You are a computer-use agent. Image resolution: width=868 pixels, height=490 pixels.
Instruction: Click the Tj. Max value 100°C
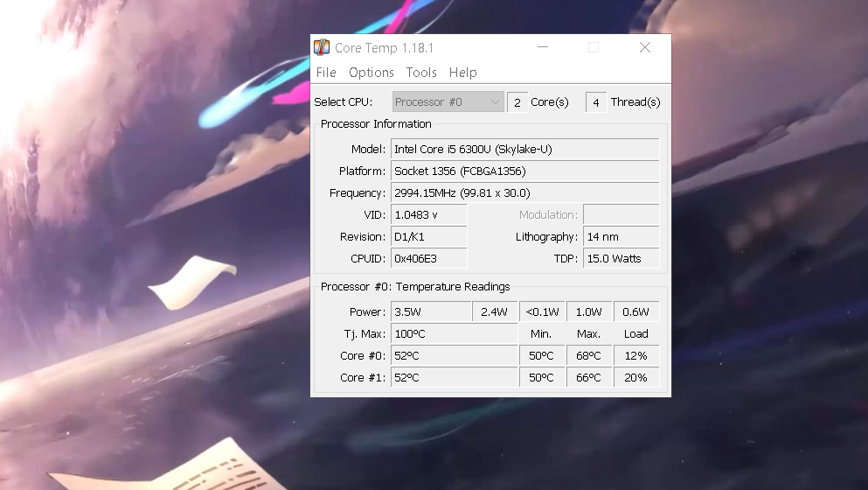click(x=454, y=333)
